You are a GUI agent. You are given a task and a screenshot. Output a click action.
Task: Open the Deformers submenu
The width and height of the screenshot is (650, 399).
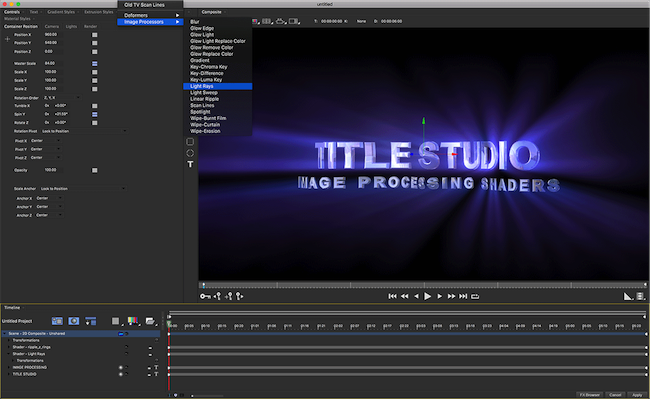tap(150, 15)
